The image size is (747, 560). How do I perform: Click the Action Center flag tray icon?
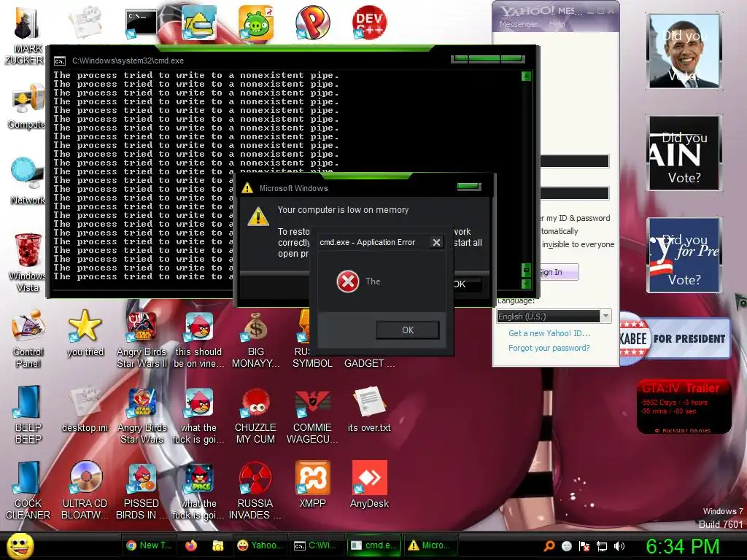point(584,546)
